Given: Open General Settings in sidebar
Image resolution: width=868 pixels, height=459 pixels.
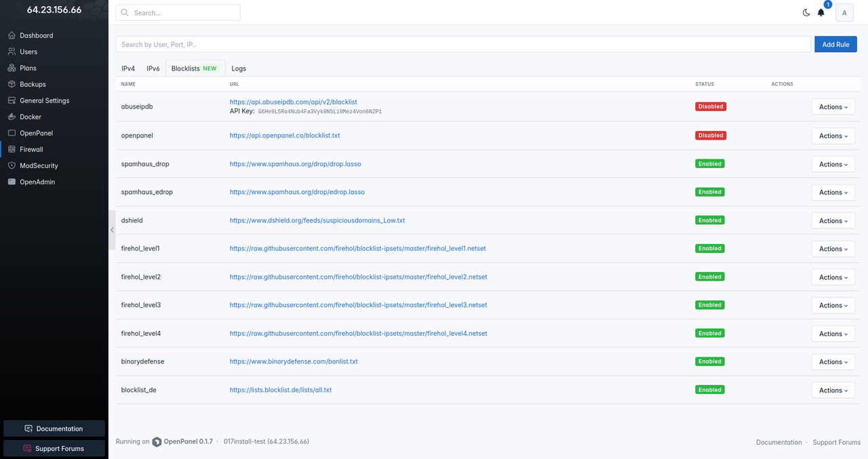Looking at the screenshot, I should click(x=44, y=100).
